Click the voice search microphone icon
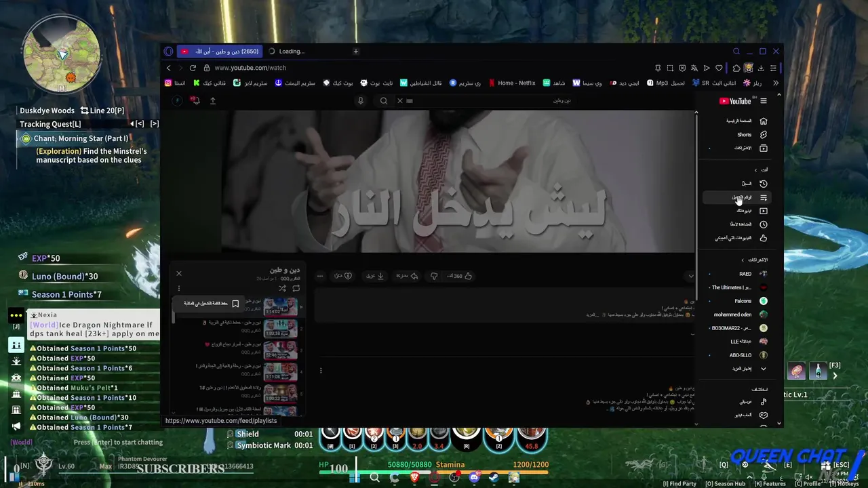The height and width of the screenshot is (488, 868). 361,100
